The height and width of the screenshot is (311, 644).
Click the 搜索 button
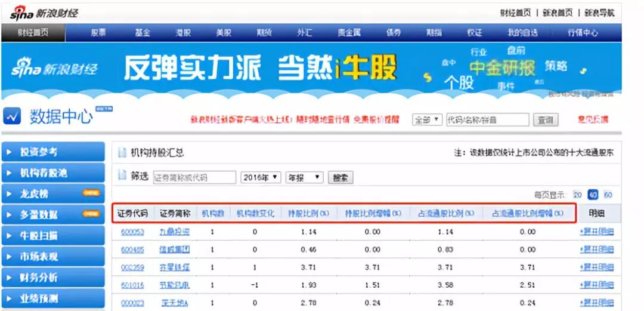(x=340, y=178)
